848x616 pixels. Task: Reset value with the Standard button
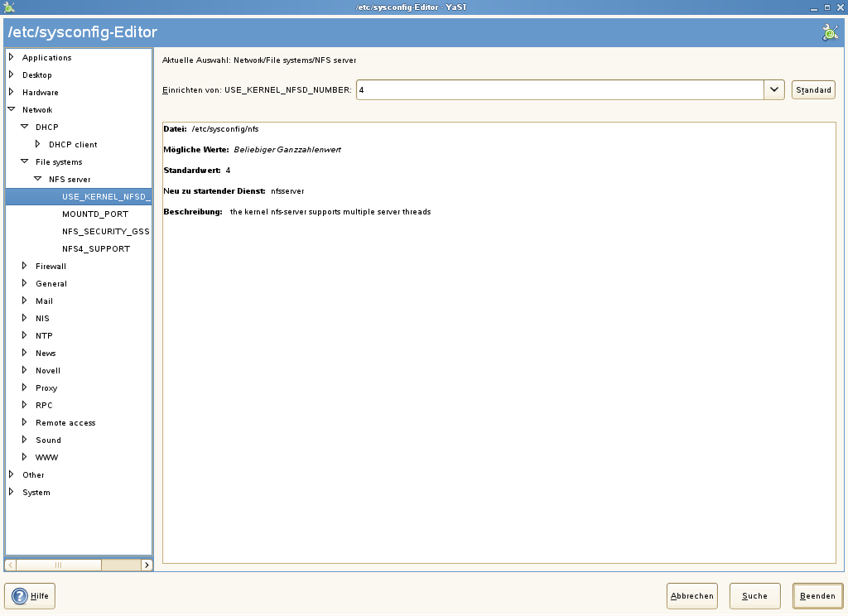(x=813, y=89)
